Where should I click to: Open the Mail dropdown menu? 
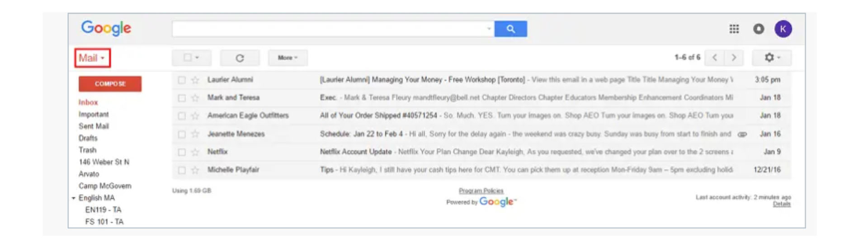tap(92, 58)
